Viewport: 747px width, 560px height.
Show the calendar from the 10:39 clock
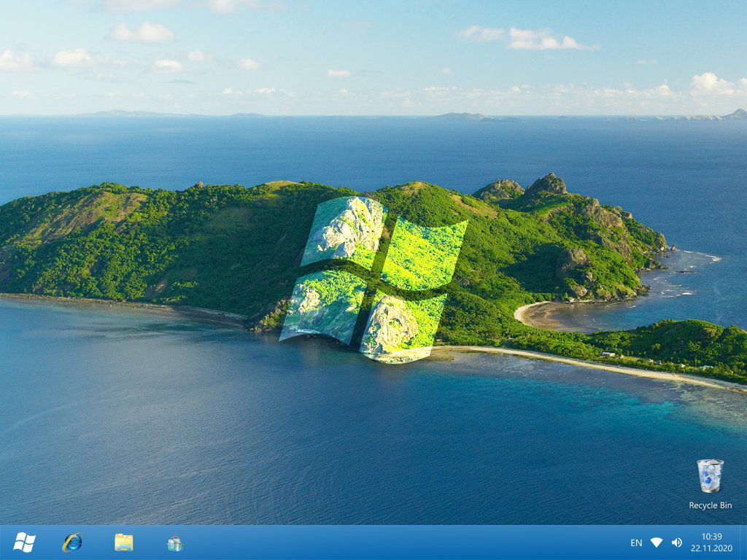coord(712,542)
